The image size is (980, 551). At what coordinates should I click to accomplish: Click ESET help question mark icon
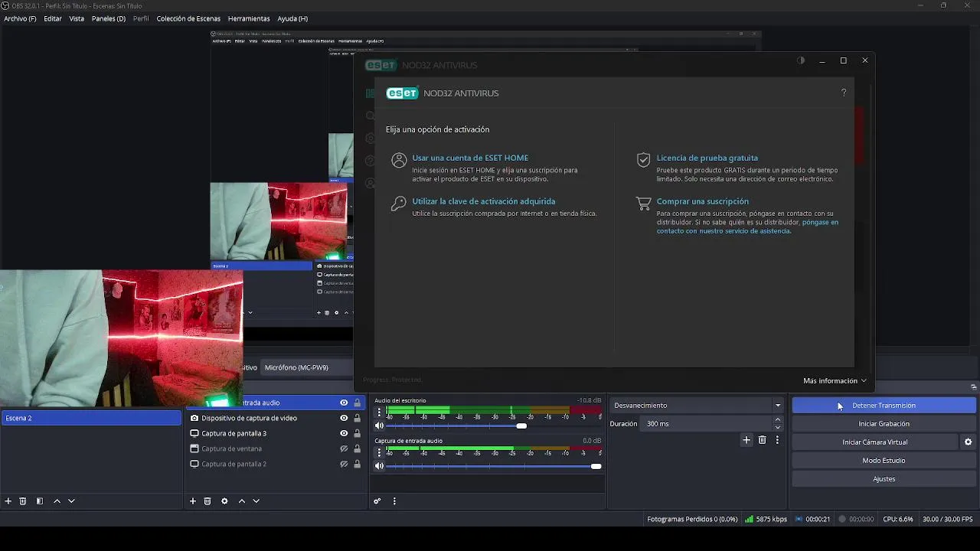844,93
